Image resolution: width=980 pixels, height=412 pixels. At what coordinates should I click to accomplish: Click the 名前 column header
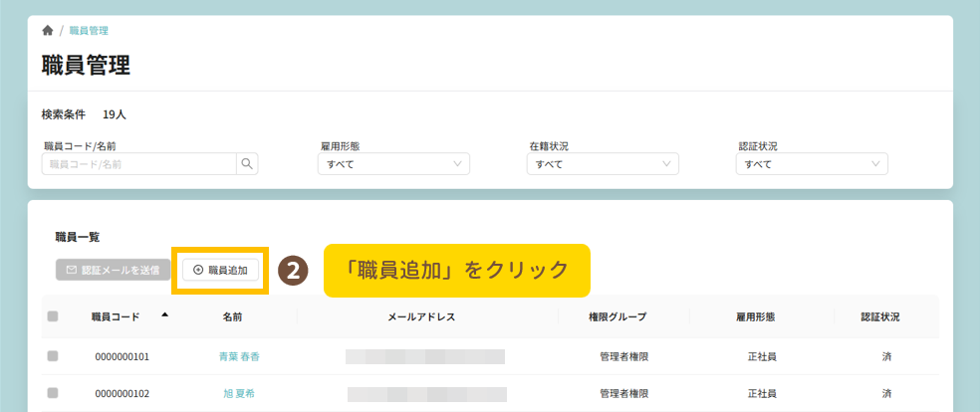point(233,317)
